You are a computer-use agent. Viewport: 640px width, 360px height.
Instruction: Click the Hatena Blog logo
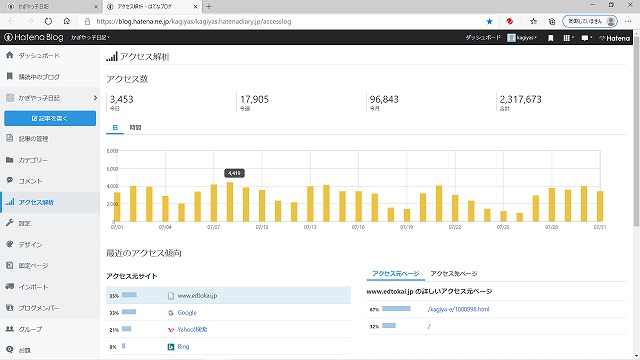pos(34,38)
